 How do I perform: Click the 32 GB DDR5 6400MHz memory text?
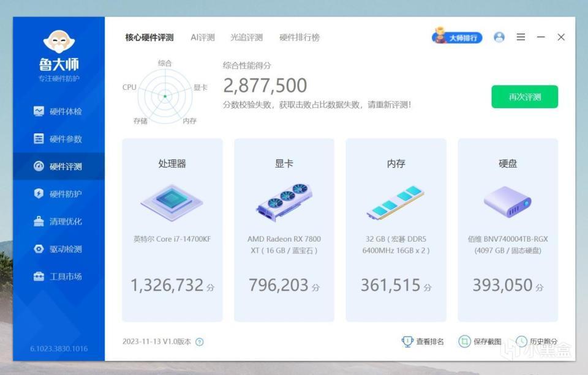[x=396, y=245]
